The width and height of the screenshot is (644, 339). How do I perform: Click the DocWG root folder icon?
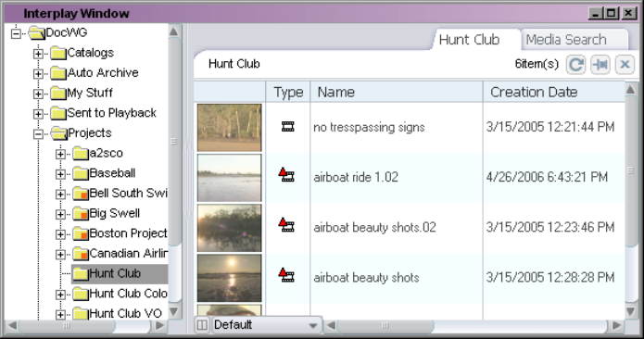click(37, 32)
